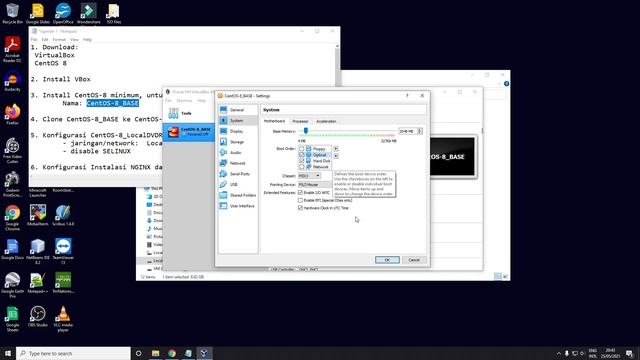Viewport: 640px width, 360px height.
Task: Click the Settings dialog help question mark
Action: [x=407, y=96]
